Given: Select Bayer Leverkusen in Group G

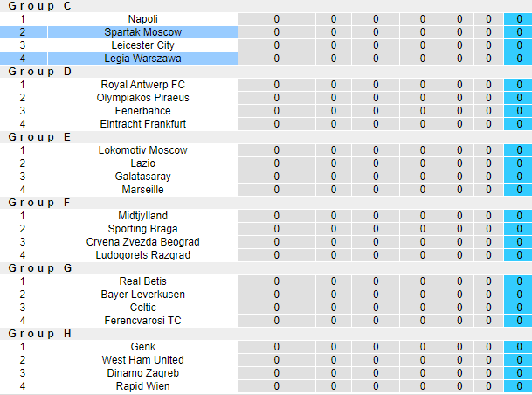Looking at the screenshot, I should [x=143, y=295].
